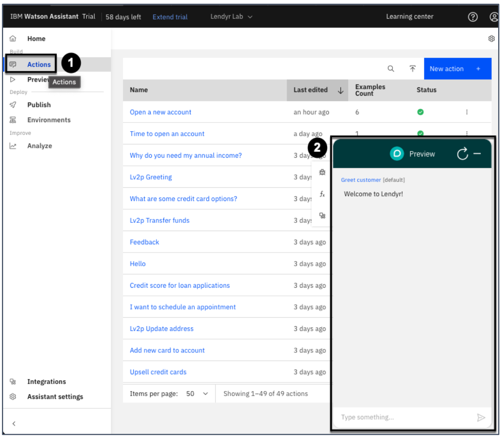Open the Learning center
This screenshot has width=504, height=441.
point(410,16)
